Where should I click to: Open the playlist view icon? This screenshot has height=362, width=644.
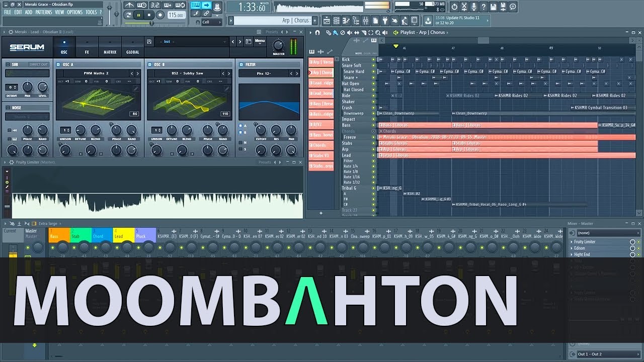click(327, 21)
